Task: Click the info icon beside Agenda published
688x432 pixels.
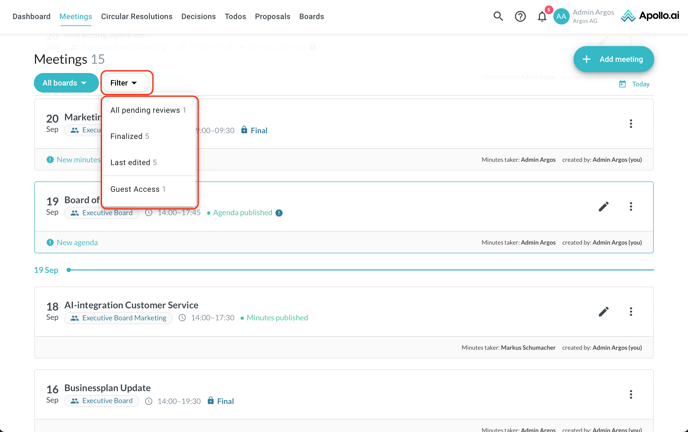Action: coord(279,213)
